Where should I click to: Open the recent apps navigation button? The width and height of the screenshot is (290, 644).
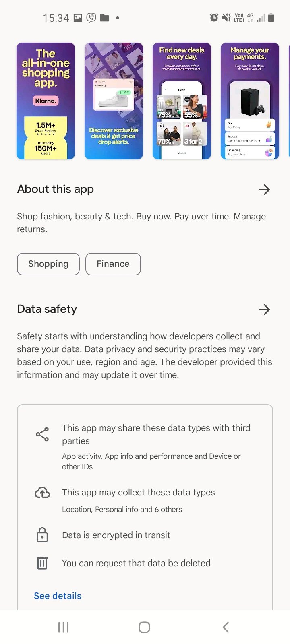(x=63, y=627)
